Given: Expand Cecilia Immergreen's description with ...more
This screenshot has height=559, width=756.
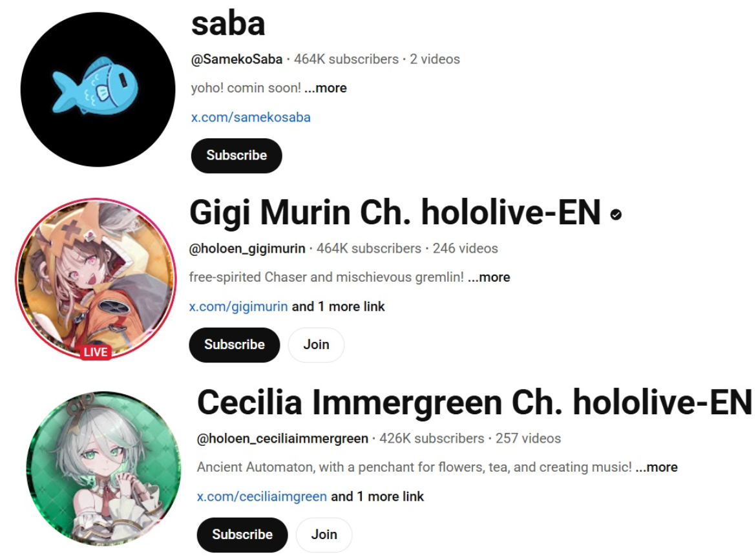Looking at the screenshot, I should click(x=656, y=467).
